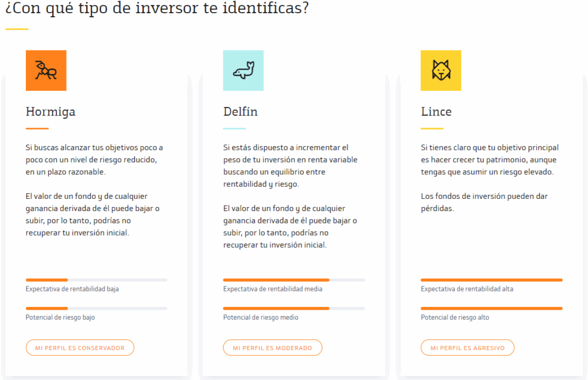
Task: Click the high profitability bar in Lince
Action: click(x=492, y=280)
